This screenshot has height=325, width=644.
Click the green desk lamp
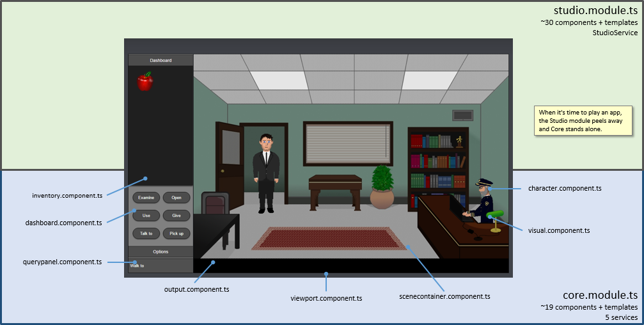point(495,221)
